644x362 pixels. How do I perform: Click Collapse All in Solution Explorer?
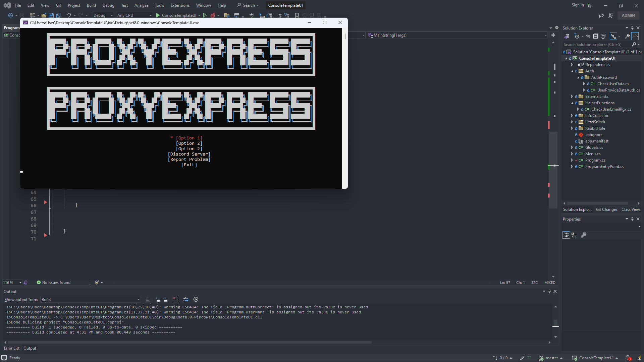point(596,36)
